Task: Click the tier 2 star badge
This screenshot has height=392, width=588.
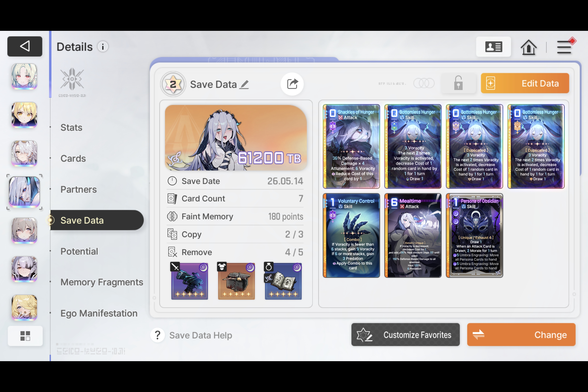Action: tap(173, 84)
